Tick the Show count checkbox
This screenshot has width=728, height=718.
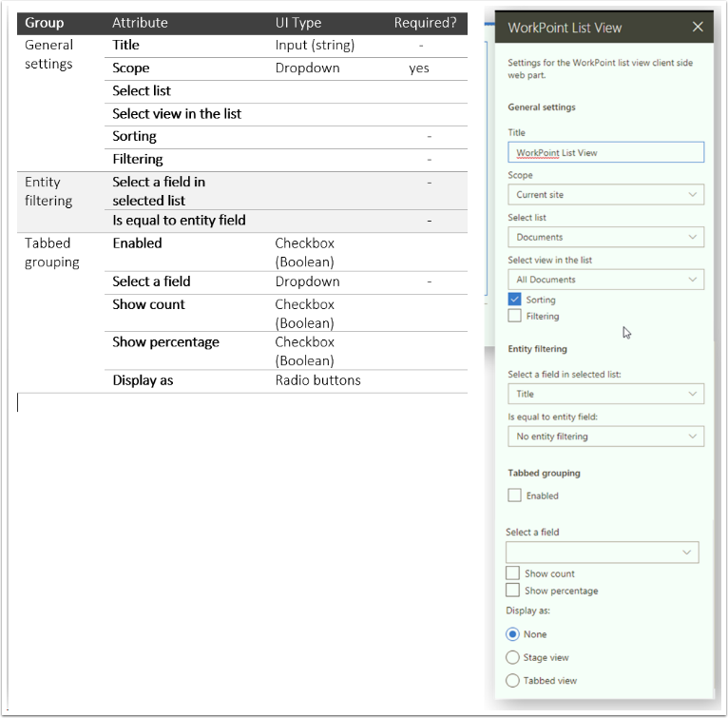click(x=512, y=573)
